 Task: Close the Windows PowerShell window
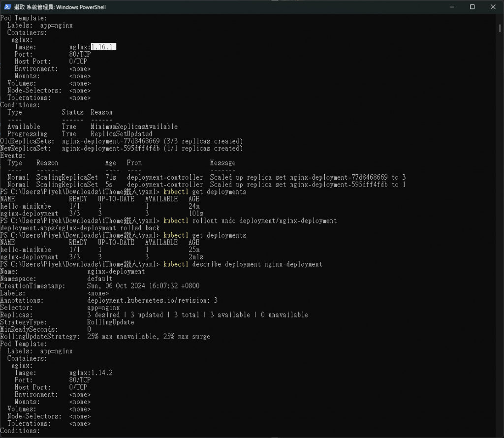pyautogui.click(x=493, y=7)
